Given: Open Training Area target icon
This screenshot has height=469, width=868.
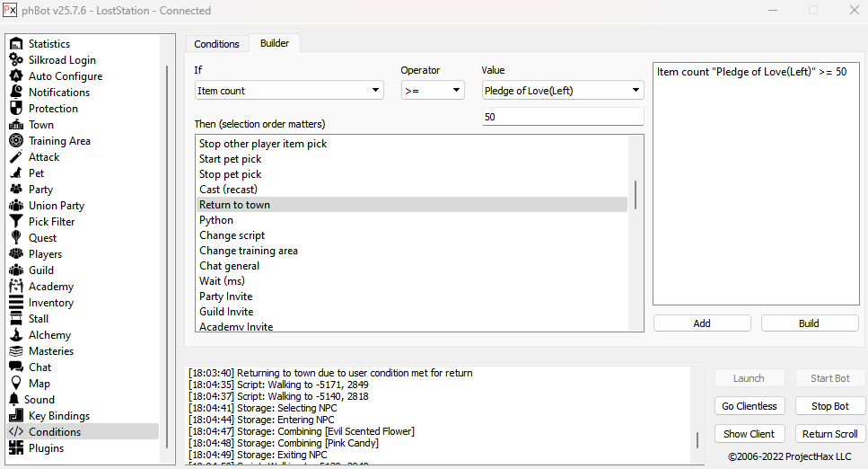Looking at the screenshot, I should (15, 140).
